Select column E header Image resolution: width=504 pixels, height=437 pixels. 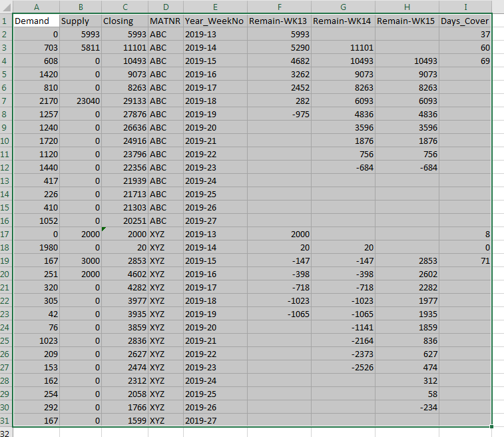(x=215, y=7)
